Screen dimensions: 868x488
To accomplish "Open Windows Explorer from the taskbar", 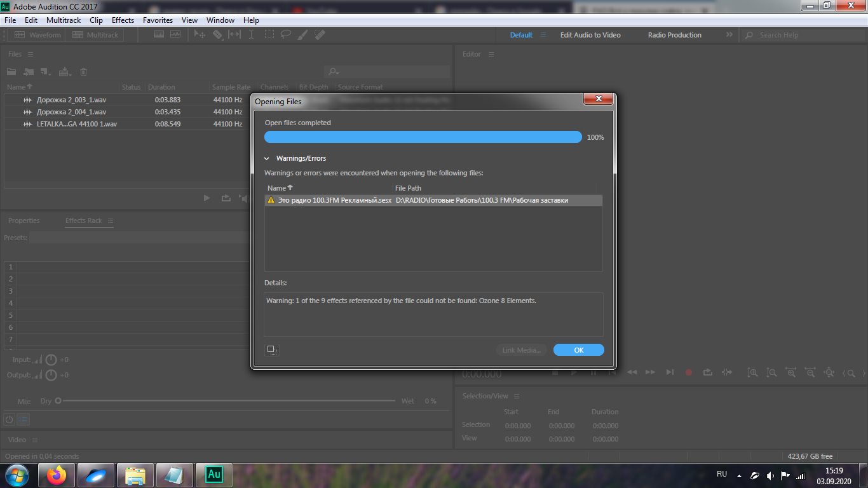I will [x=135, y=475].
